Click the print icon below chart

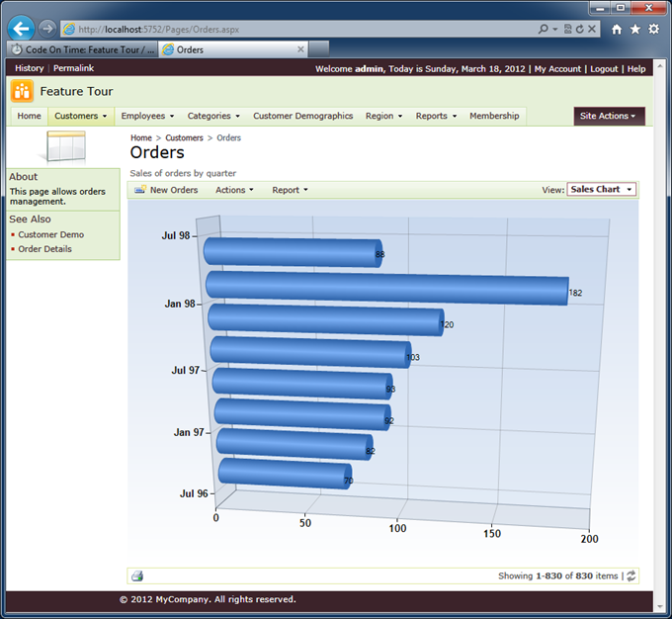[137, 575]
